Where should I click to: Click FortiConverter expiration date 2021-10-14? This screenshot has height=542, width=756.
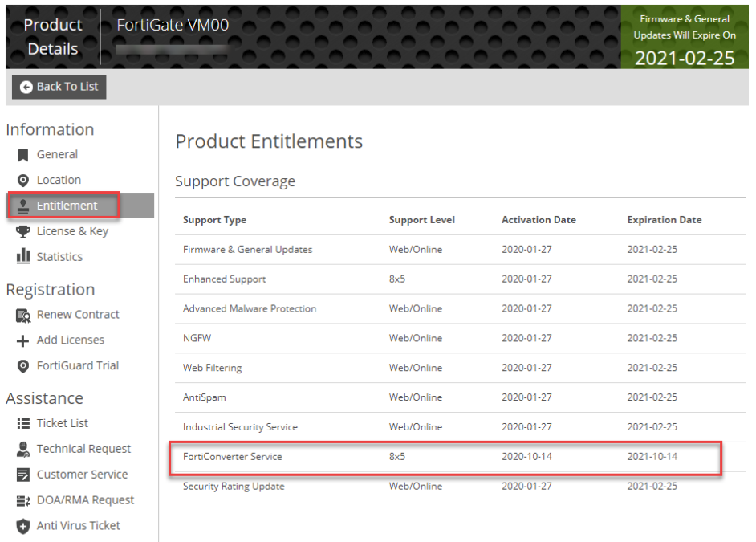click(652, 457)
